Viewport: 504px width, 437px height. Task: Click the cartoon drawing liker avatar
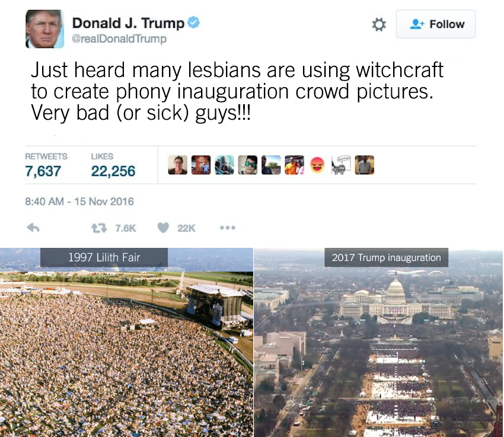341,165
